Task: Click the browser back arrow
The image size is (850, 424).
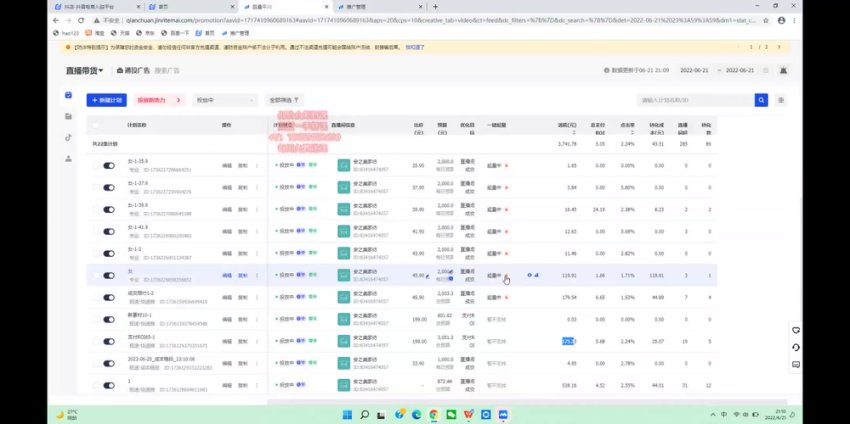Action: [x=56, y=20]
